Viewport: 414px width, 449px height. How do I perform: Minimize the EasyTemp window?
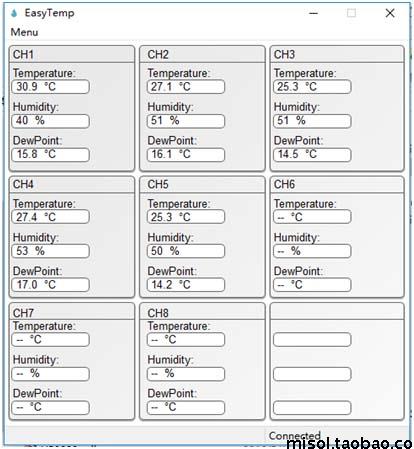313,13
